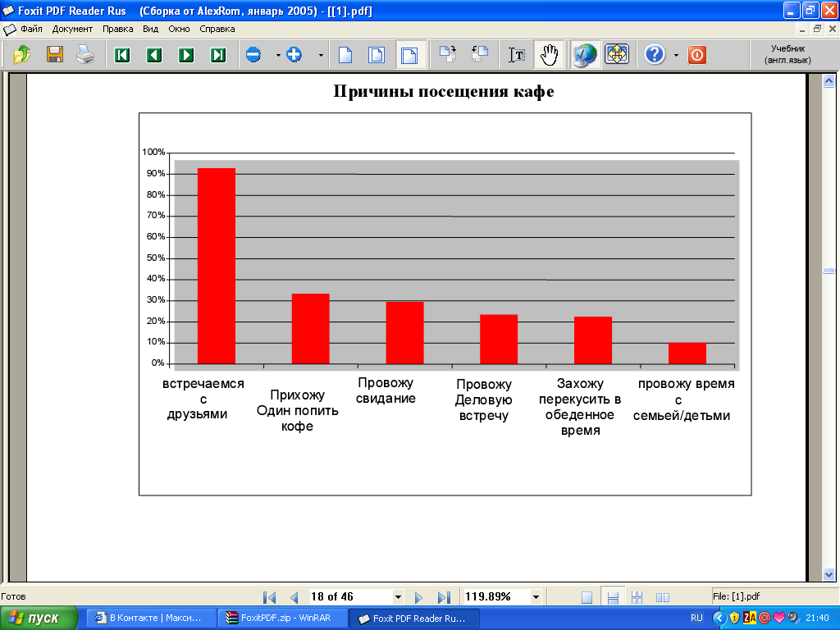Open help with the question mark icon

pos(655,55)
